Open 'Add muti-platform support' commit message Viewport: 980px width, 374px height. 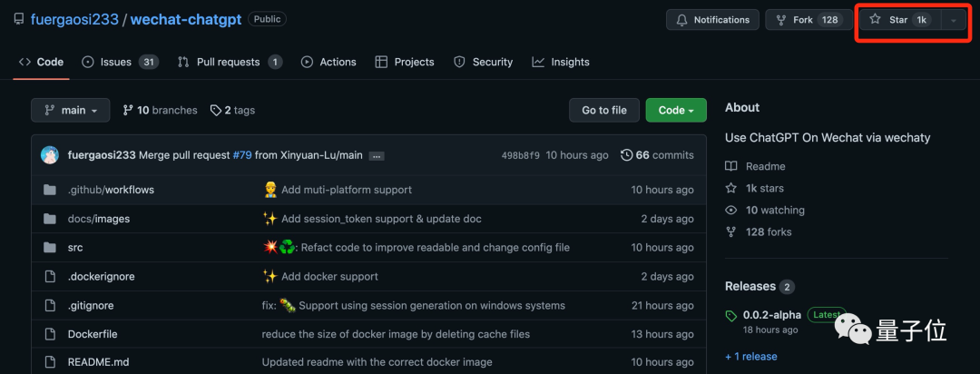[x=347, y=190]
